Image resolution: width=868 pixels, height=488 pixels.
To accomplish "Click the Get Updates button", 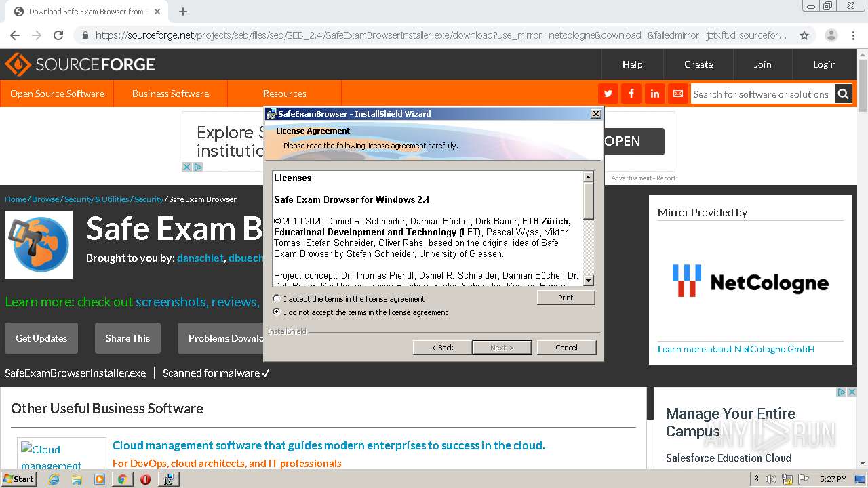I will pos(41,338).
